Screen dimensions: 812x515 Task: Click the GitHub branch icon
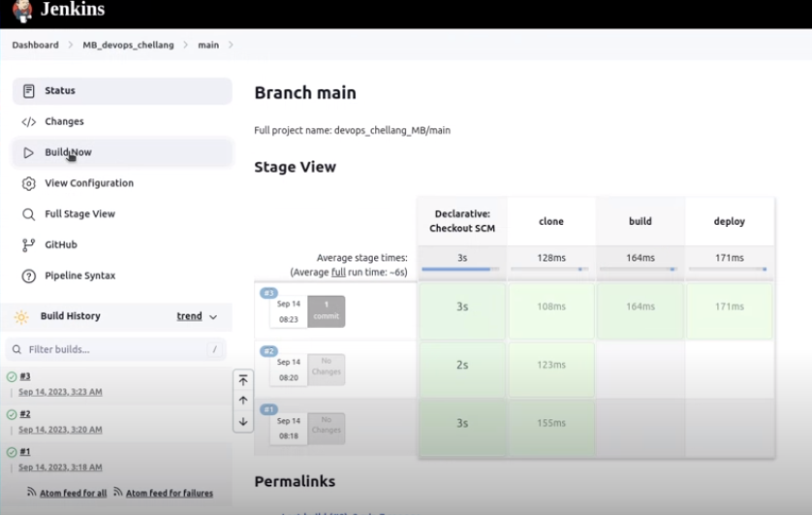tap(28, 245)
